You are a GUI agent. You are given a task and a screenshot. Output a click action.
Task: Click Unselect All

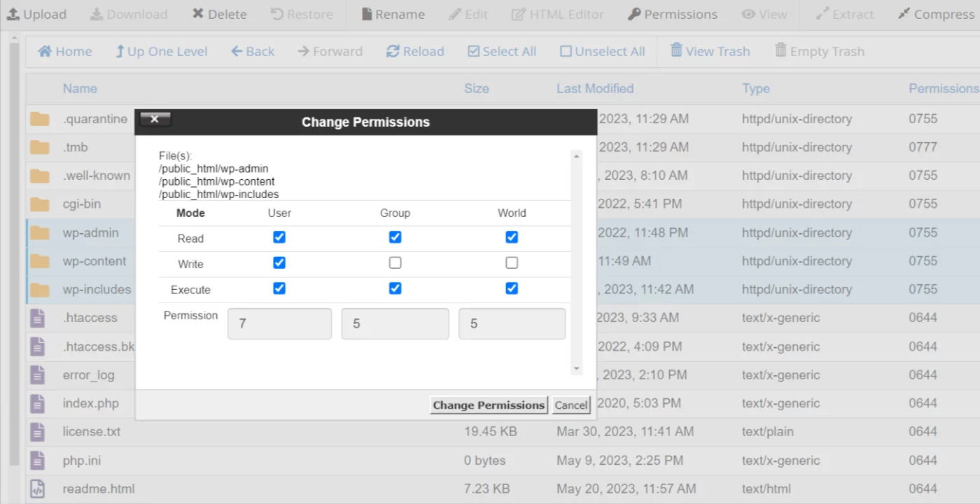[x=603, y=51]
